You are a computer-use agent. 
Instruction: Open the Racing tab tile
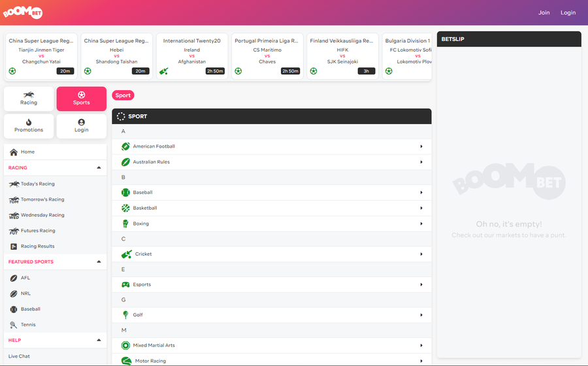pos(29,99)
